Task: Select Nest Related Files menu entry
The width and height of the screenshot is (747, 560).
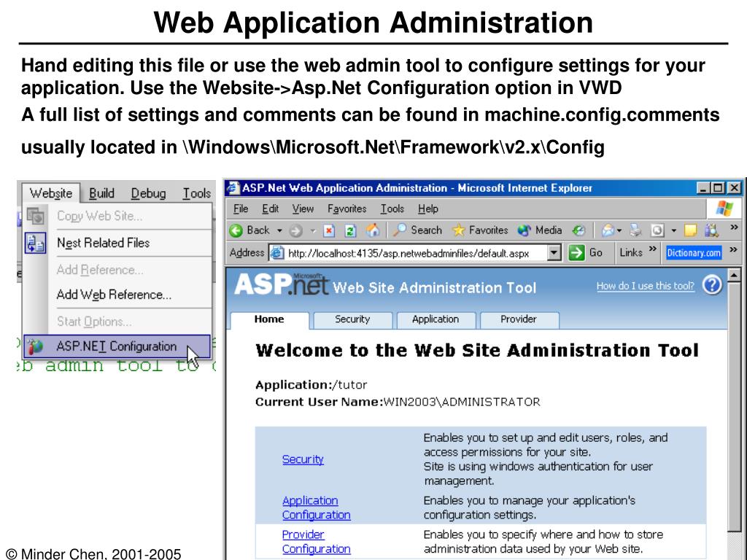Action: click(117, 243)
